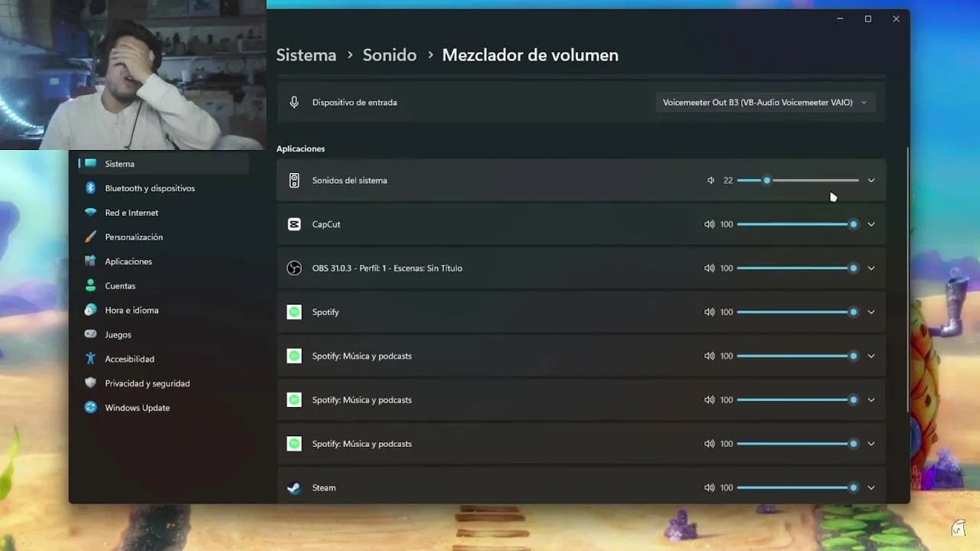Open Bluetooth y dispositivos settings

163,188
